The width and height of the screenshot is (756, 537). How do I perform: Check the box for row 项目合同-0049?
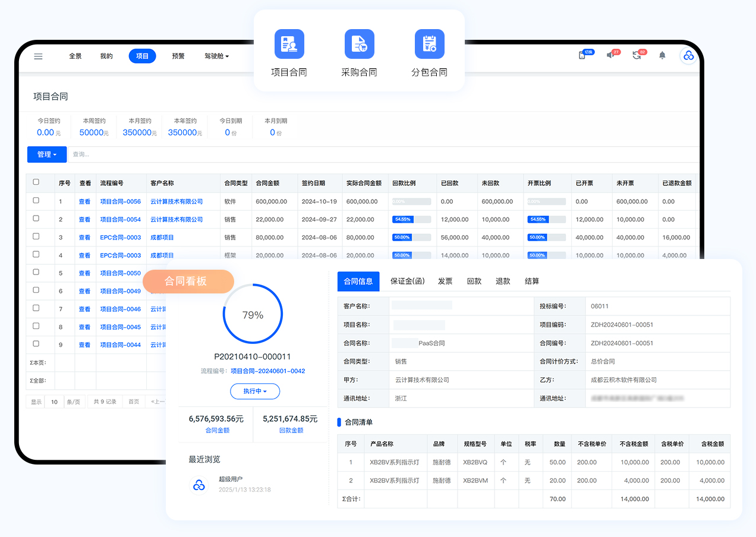[x=36, y=290]
